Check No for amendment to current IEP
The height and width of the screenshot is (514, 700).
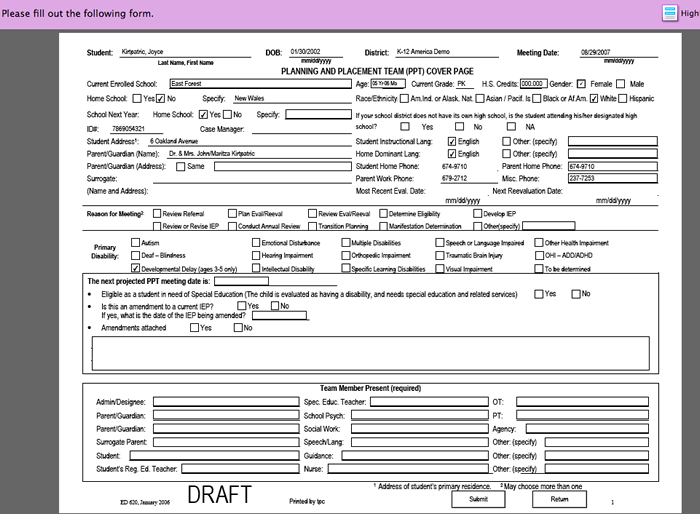tap(275, 306)
